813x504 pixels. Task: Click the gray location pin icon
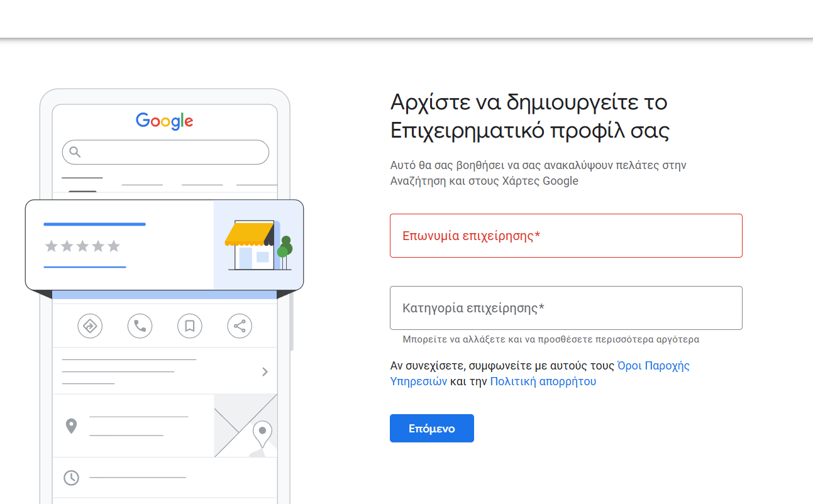point(72,426)
